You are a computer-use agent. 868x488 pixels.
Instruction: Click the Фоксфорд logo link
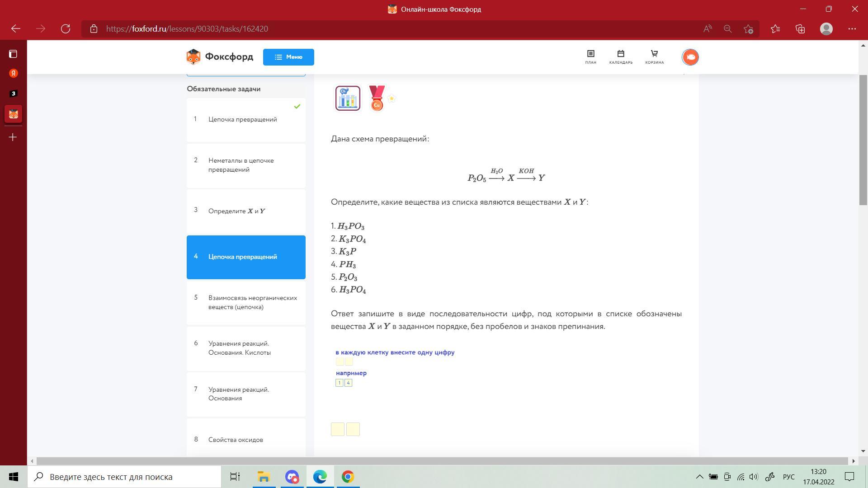pyautogui.click(x=220, y=57)
